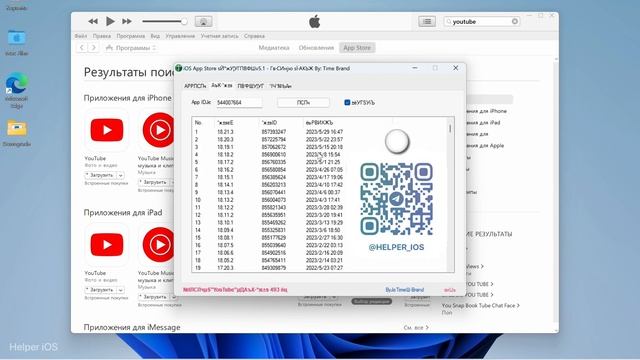
Task: Open the Управление menu in iTunes
Action: (x=180, y=36)
